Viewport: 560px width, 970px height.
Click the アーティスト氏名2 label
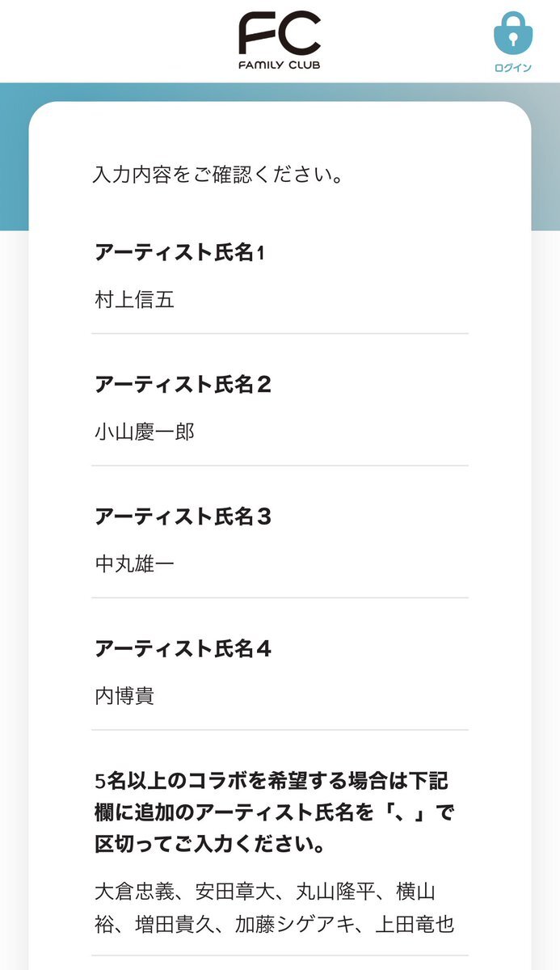[183, 385]
